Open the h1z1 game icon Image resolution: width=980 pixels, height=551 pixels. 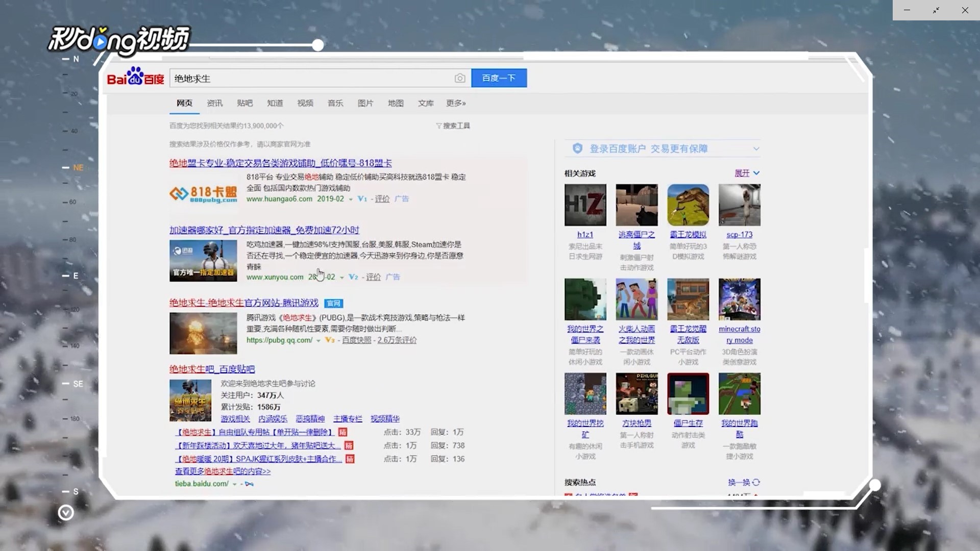585,205
